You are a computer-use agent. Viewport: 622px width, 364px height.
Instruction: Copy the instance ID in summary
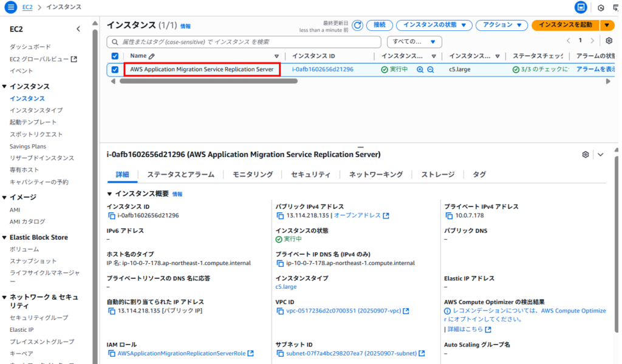pyautogui.click(x=112, y=216)
